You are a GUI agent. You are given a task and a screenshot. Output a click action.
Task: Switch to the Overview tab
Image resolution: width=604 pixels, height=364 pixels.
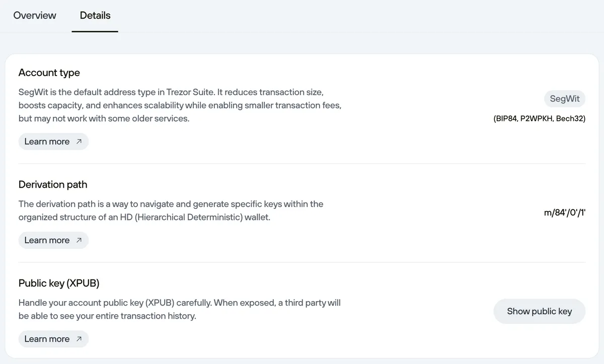[34, 16]
